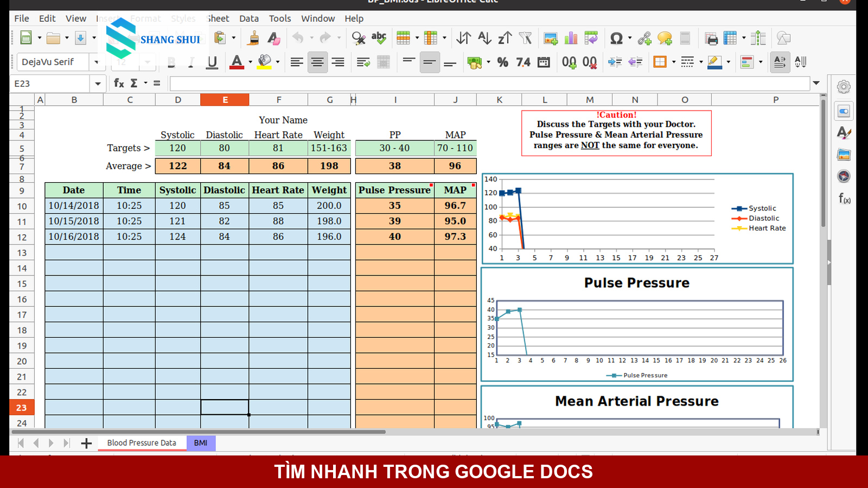Click Sort Ascending icon
The image size is (868, 488).
(x=484, y=38)
